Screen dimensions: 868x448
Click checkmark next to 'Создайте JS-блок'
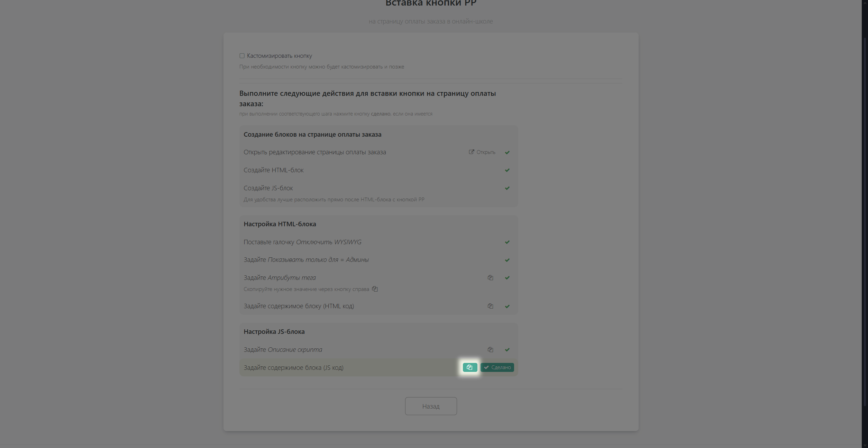click(x=507, y=188)
